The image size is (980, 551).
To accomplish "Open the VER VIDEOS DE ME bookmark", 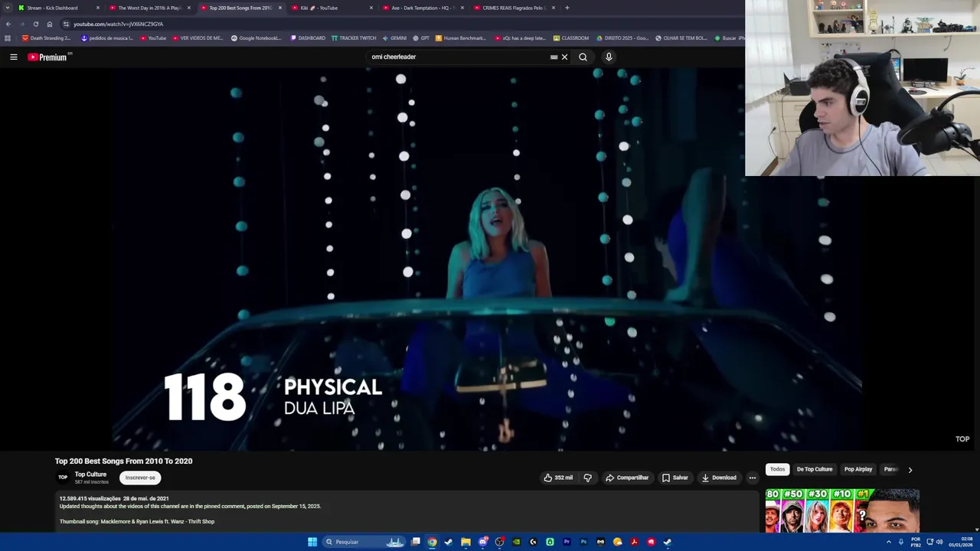I will click(x=198, y=37).
